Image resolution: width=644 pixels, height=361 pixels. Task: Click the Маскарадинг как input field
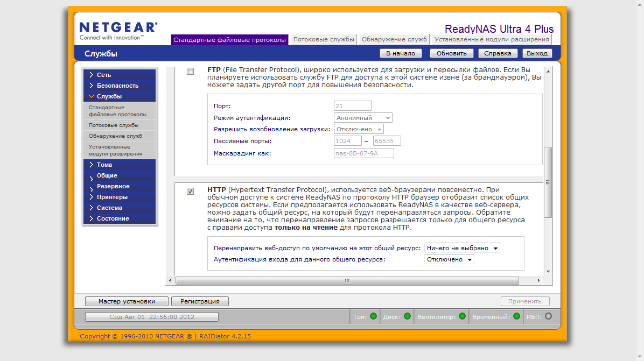point(364,153)
